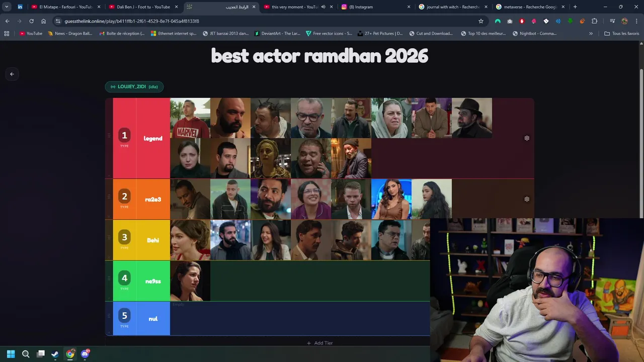Viewport: 644px width, 362px height.
Task: Click the 'ne9ss' tier label
Action: (153, 281)
